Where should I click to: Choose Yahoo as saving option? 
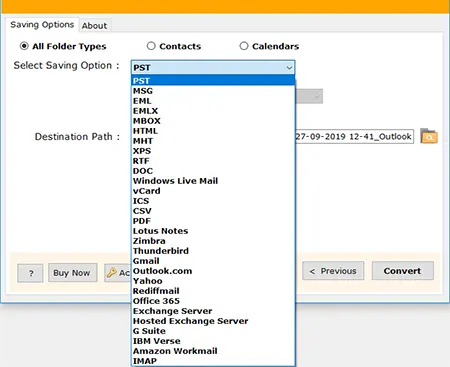(213, 281)
